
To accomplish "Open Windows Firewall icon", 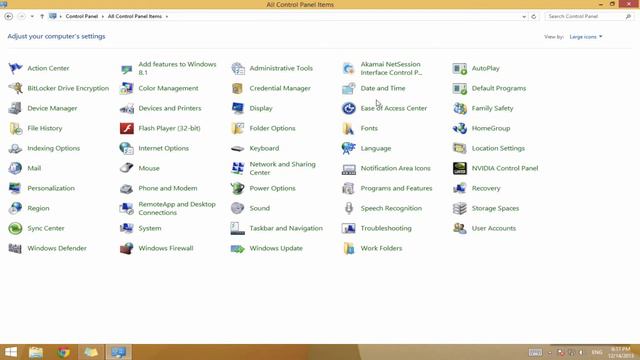I will (127, 248).
